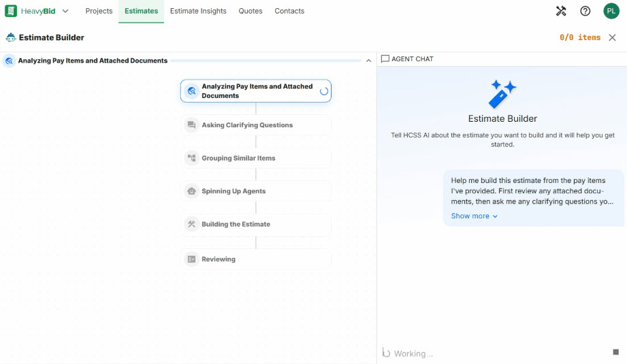Click the grouping tree icon for Similar Items
This screenshot has height=364, width=627.
[x=191, y=159]
